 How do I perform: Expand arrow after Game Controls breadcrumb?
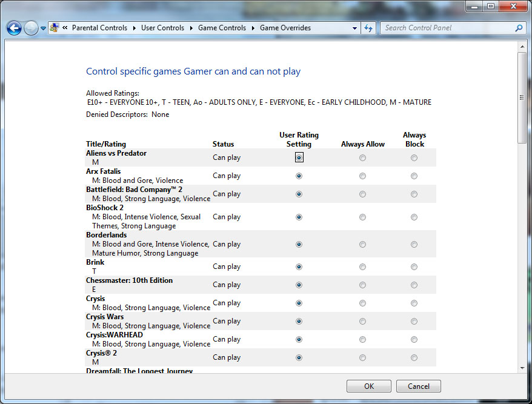(x=253, y=28)
